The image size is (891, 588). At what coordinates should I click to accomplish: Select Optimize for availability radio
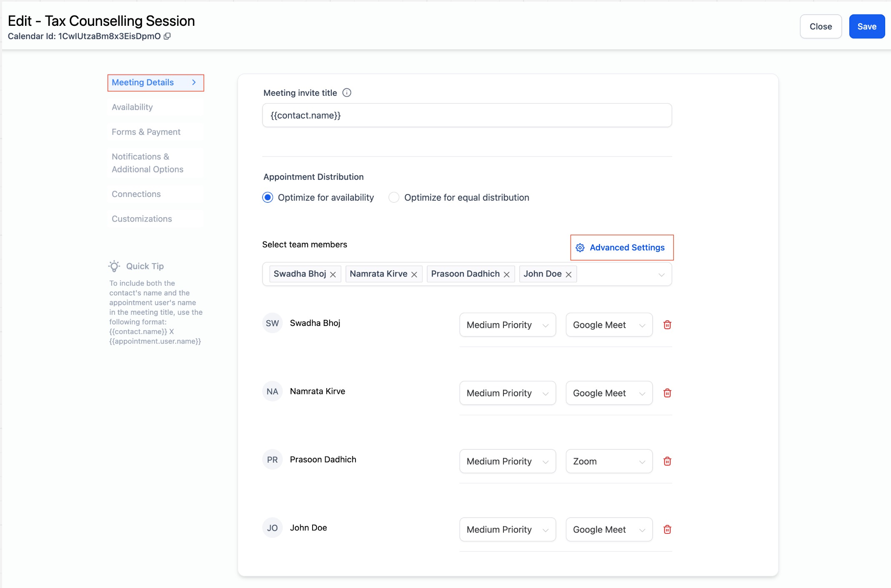pyautogui.click(x=268, y=197)
